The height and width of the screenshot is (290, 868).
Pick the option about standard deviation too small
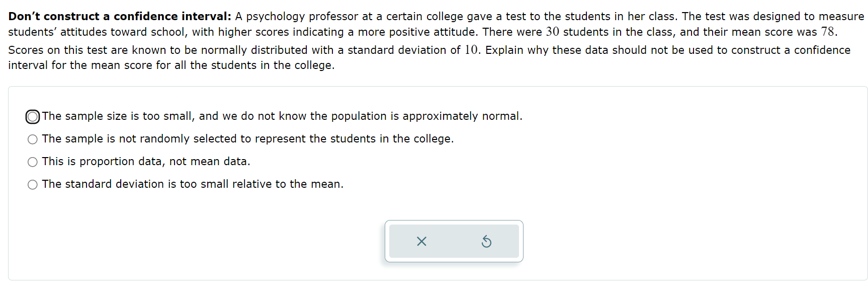click(32, 184)
